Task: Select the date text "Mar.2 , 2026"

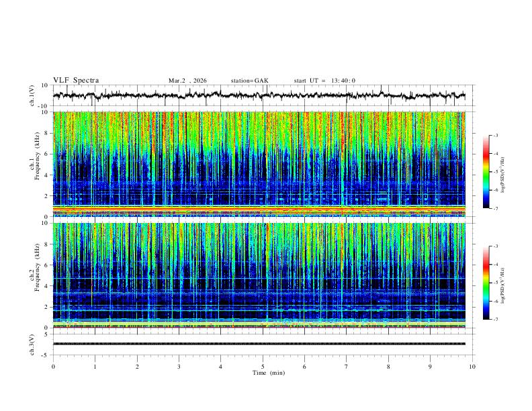Action: [187, 81]
